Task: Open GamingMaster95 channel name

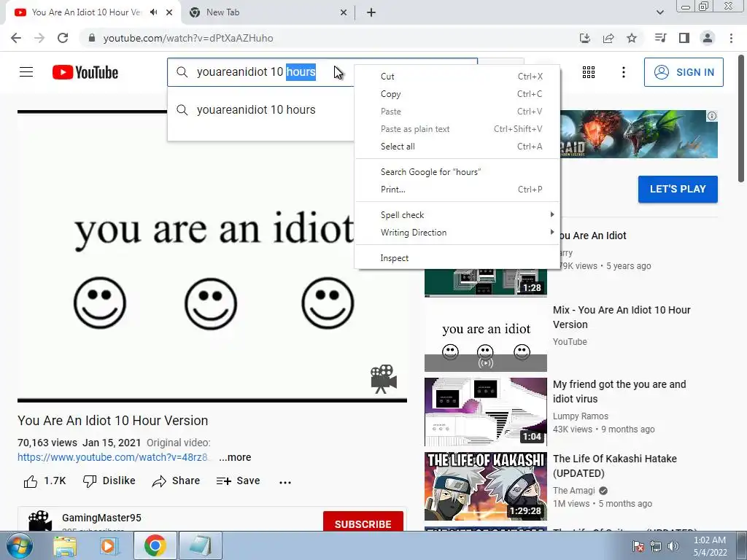Action: tap(101, 518)
